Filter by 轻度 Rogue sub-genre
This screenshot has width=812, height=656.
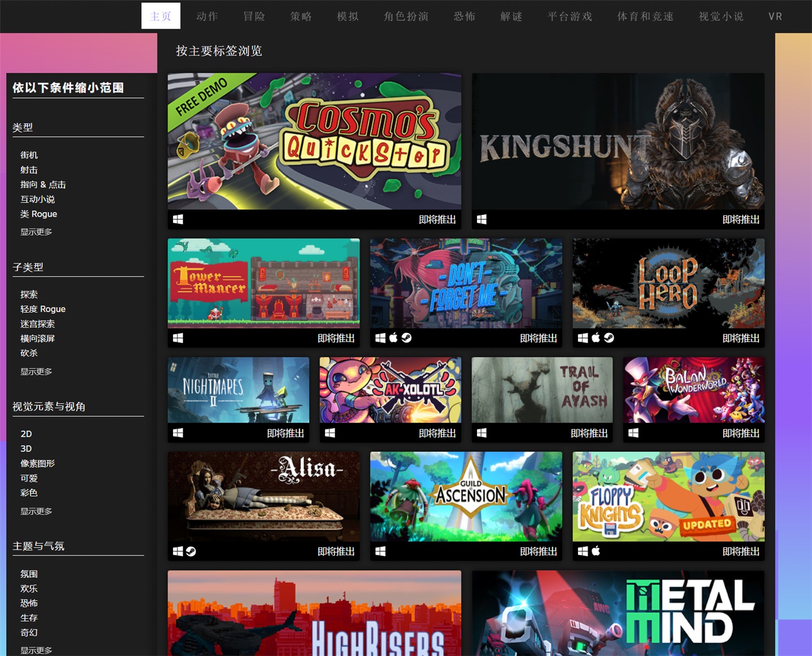pyautogui.click(x=43, y=309)
